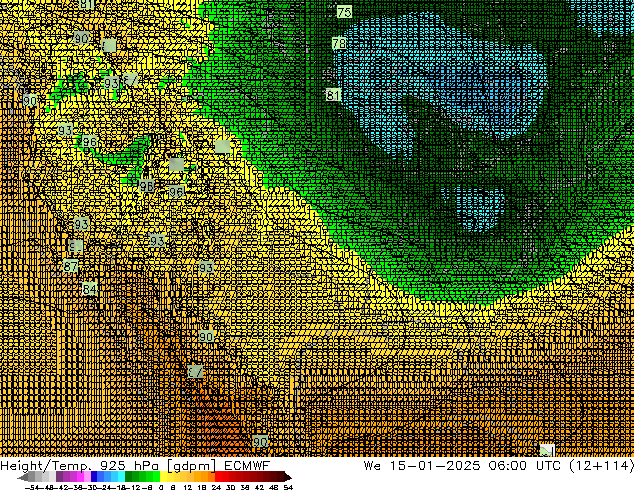Click the legend value 30
This screenshot has height=490, width=634.
click(x=230, y=488)
